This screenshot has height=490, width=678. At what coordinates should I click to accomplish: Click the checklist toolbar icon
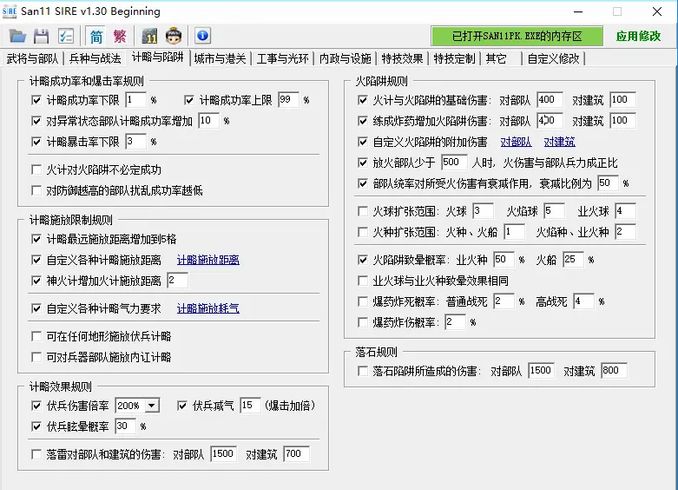coord(66,37)
